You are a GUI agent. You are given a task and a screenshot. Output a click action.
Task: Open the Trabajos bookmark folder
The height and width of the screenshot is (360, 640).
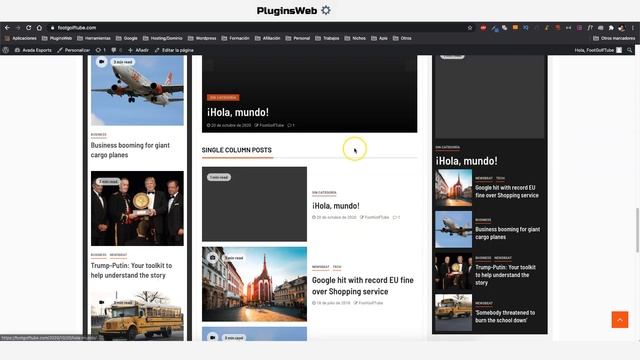pyautogui.click(x=327, y=38)
